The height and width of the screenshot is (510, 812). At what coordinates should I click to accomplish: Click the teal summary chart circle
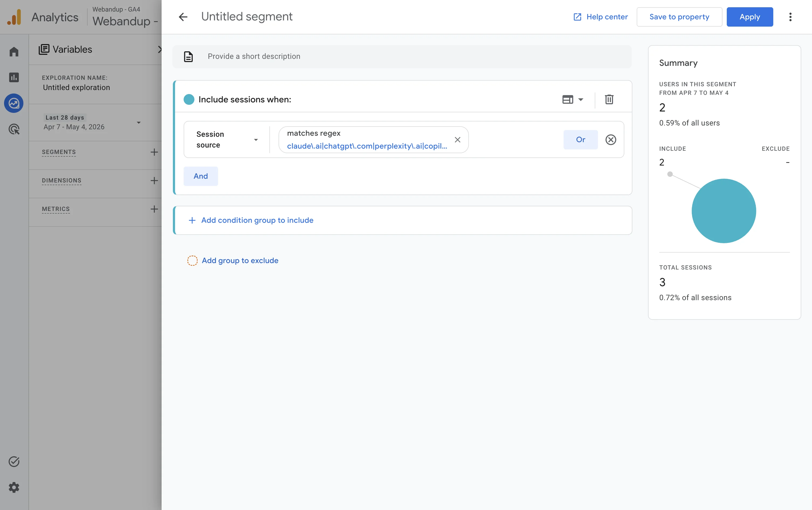724,211
